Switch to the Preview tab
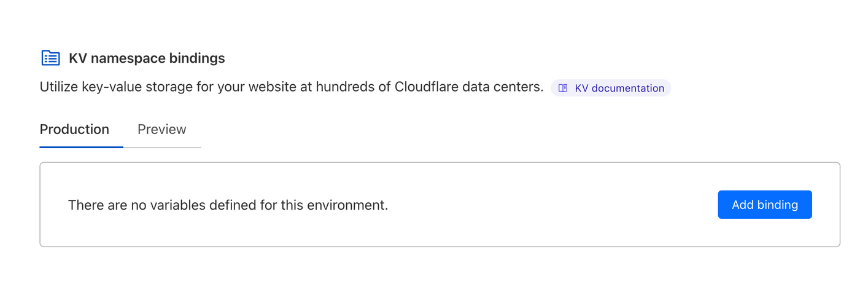This screenshot has height=292, width=868. point(161,130)
